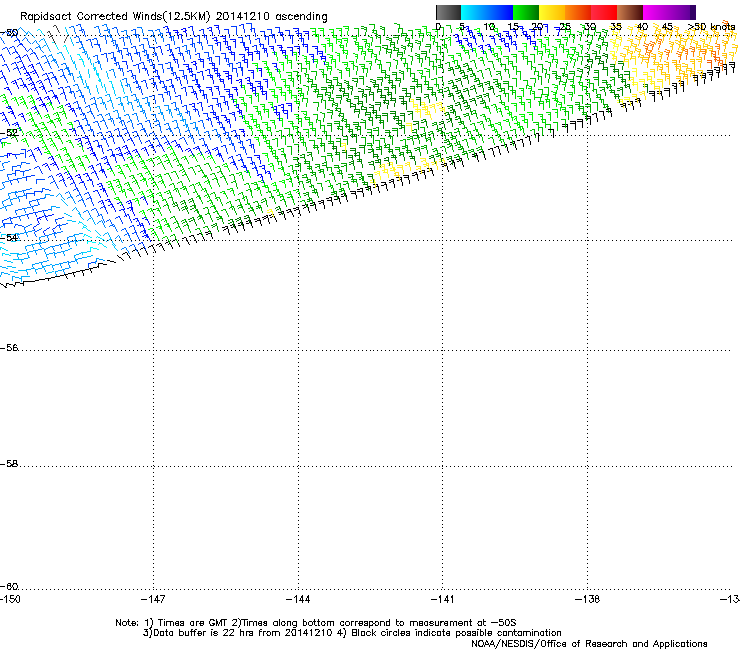Click the '45' legend scale label
Image resolution: width=740 pixels, height=650 pixels.
tap(667, 27)
